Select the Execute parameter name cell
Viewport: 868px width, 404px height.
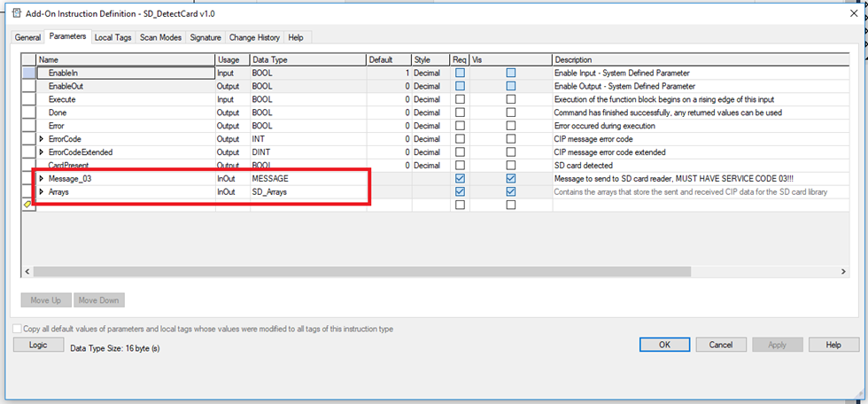(124, 99)
